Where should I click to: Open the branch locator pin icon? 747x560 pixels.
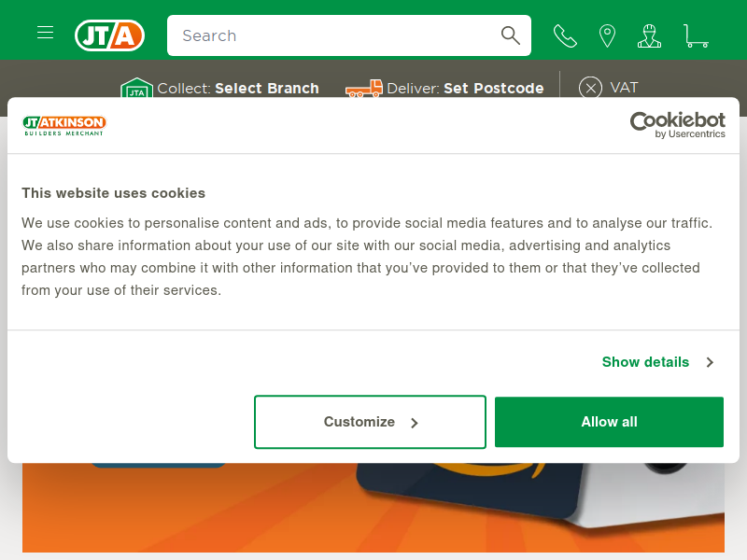point(607,36)
